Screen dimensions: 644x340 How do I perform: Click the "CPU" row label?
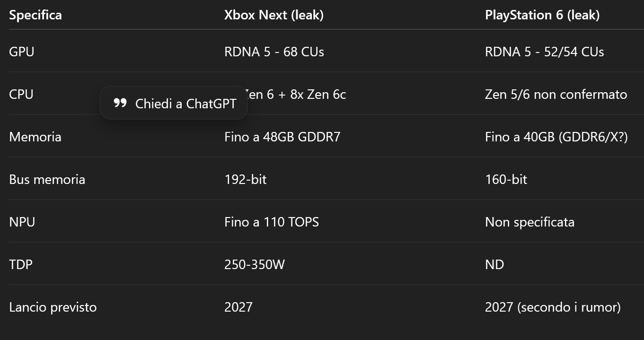coord(21,94)
